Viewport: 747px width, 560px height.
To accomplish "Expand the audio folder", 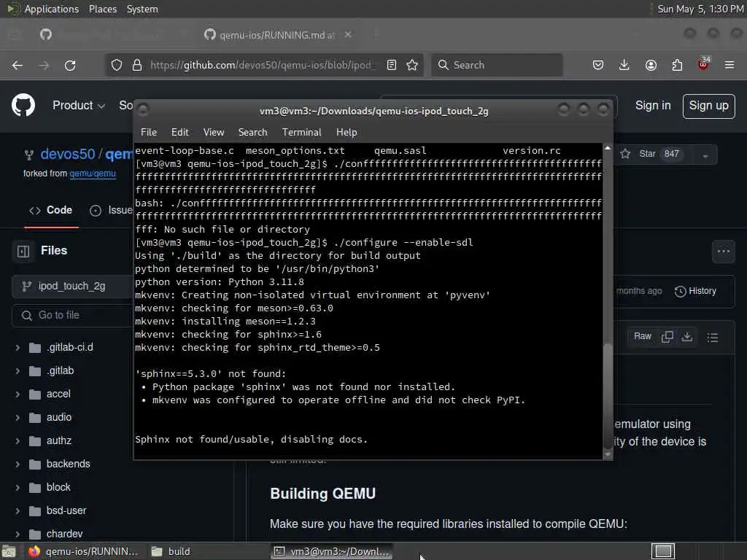I will point(18,418).
